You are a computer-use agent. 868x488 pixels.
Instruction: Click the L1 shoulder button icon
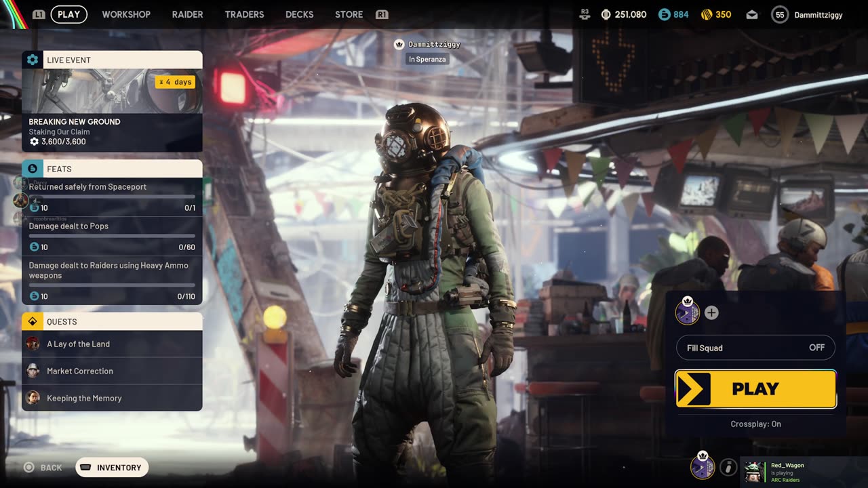coord(39,14)
